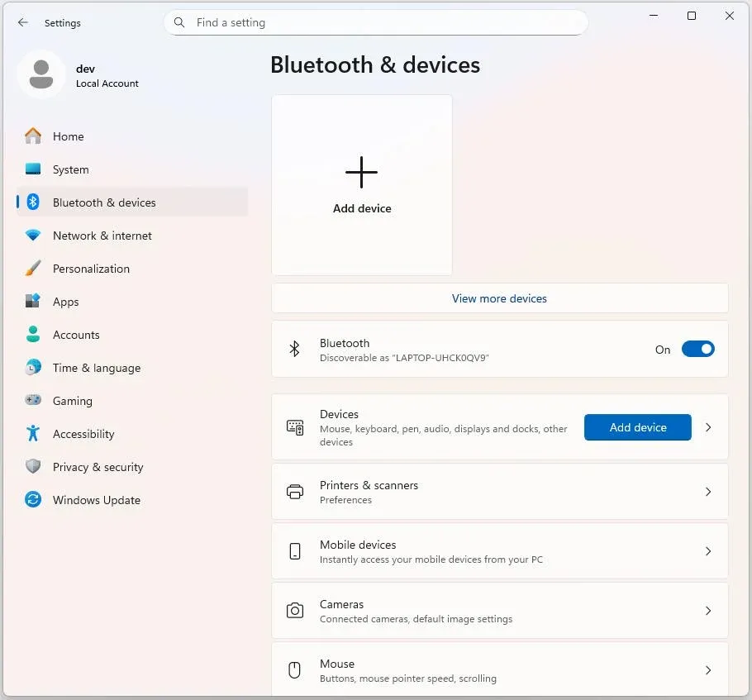Click the View more devices link
The image size is (752, 700).
click(x=499, y=298)
